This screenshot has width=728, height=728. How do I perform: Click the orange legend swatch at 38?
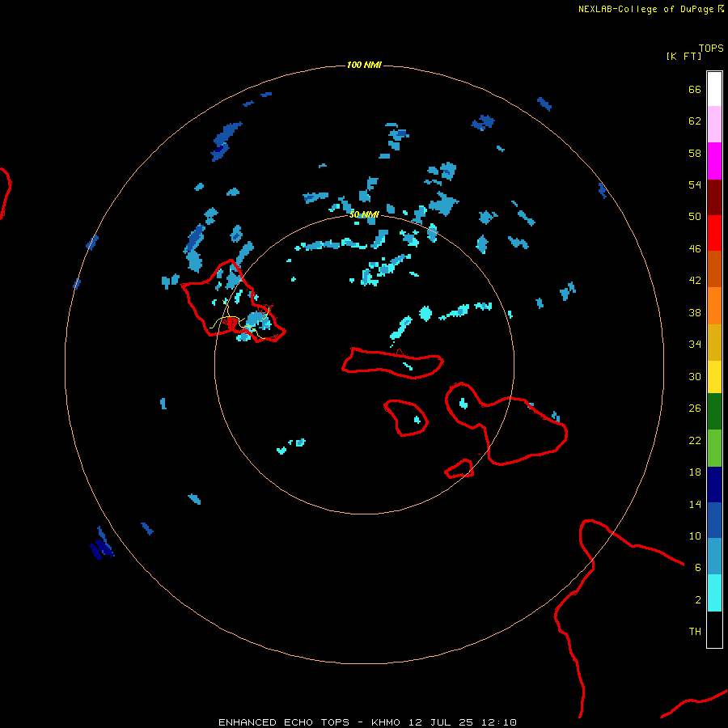click(x=714, y=306)
